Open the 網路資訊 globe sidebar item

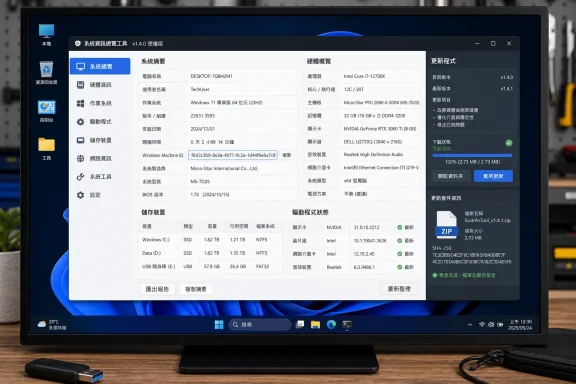click(x=100, y=158)
